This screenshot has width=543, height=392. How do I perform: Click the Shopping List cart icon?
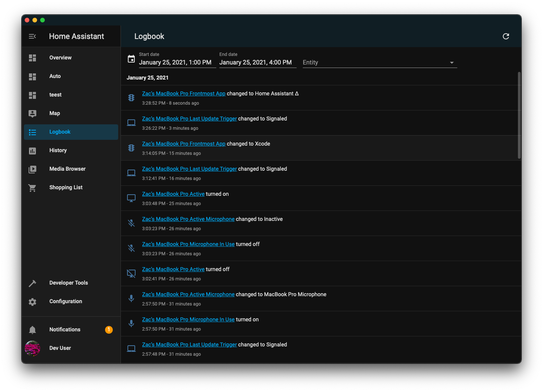[x=32, y=188]
